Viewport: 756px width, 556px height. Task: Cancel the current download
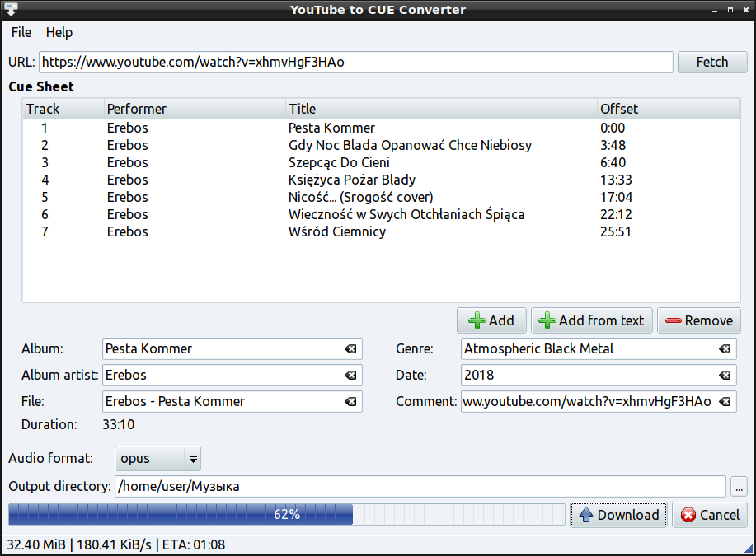click(710, 515)
